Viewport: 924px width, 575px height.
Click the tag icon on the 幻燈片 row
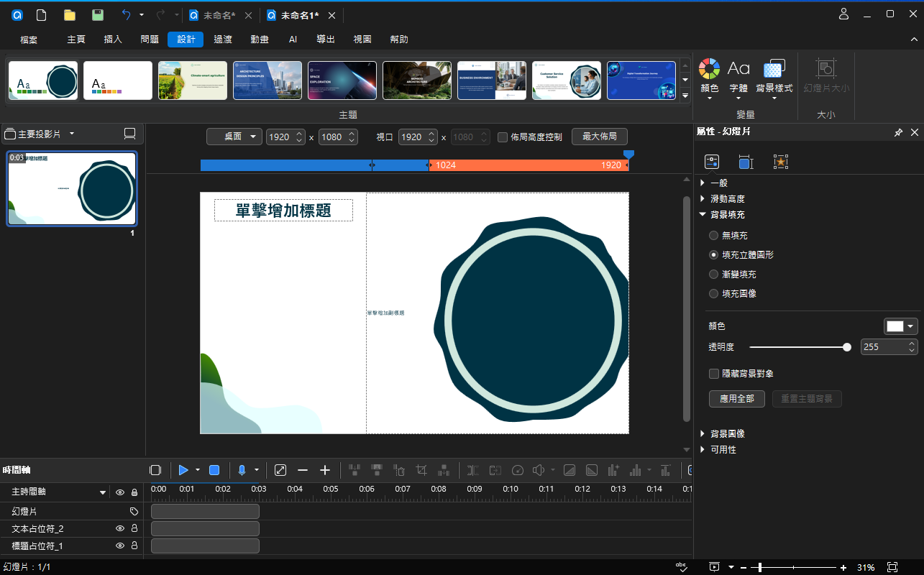click(134, 511)
